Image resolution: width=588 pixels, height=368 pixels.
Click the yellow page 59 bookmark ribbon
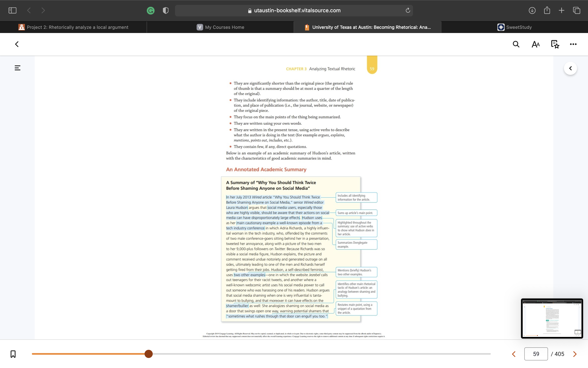pyautogui.click(x=372, y=65)
